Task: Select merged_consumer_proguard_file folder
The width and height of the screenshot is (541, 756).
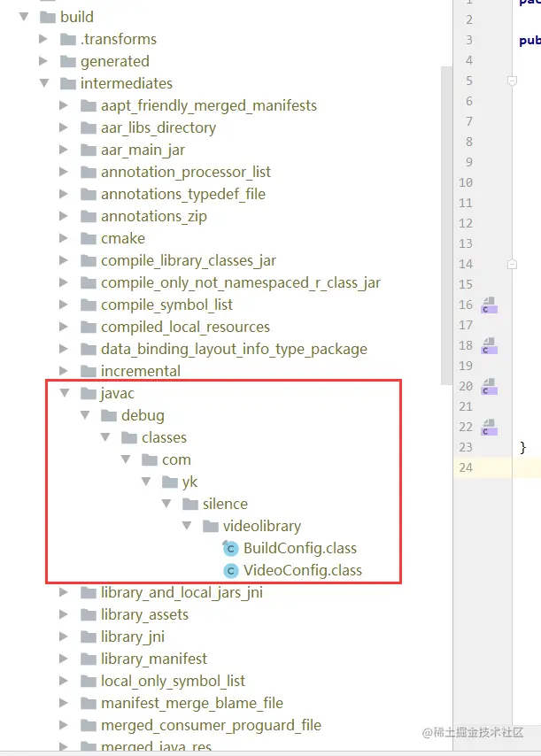Action: click(211, 725)
